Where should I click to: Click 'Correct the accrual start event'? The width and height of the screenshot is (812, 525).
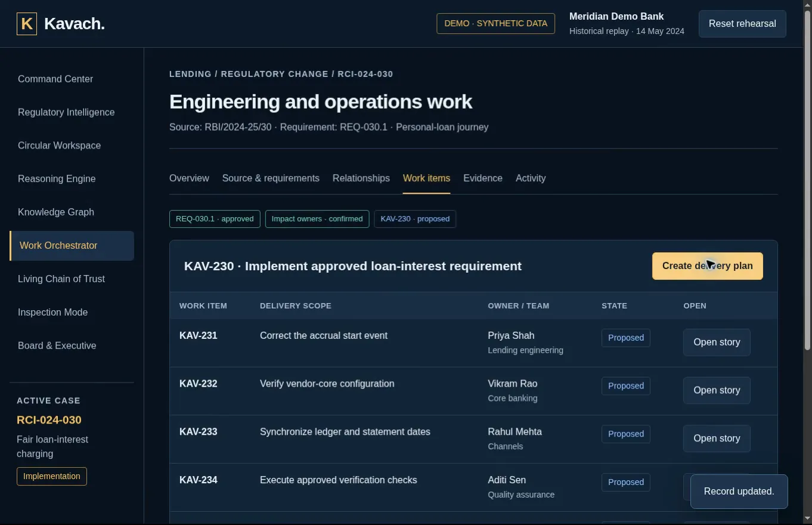click(324, 336)
